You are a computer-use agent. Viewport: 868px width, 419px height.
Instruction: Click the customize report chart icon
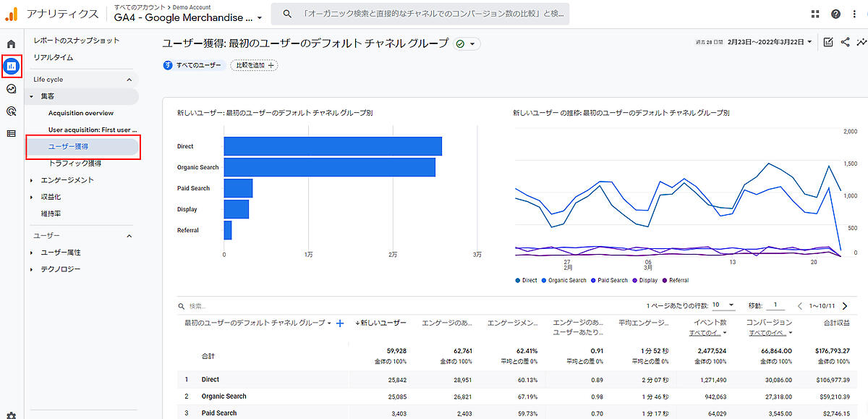pyautogui.click(x=828, y=43)
